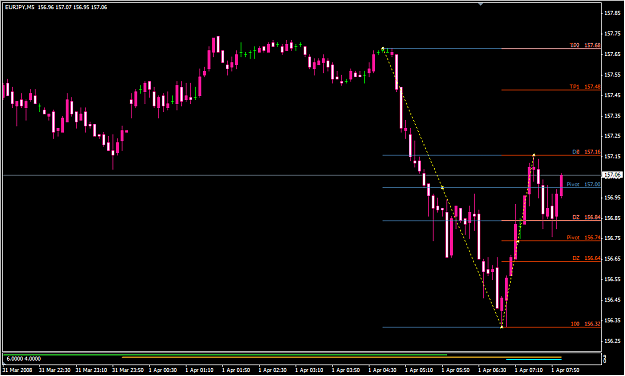625x376 pixels.
Task: Click the 31 Mar 2008 date on time axis
Action: (17, 370)
